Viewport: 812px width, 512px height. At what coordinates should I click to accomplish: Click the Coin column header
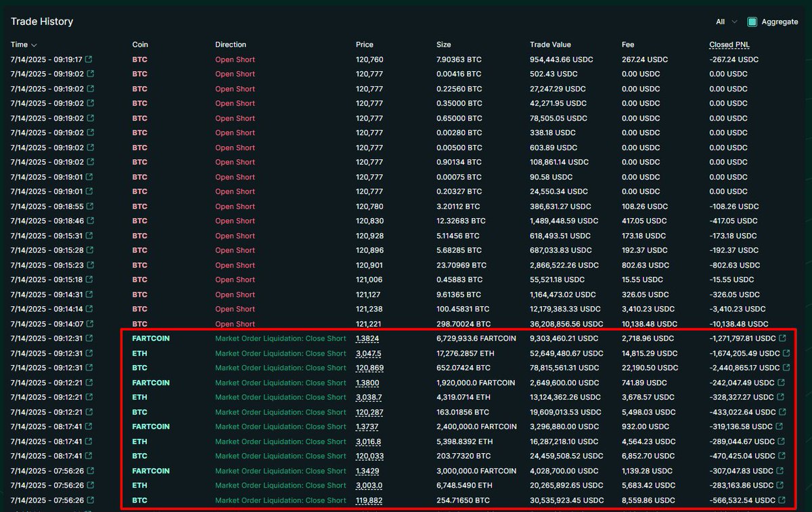[141, 45]
